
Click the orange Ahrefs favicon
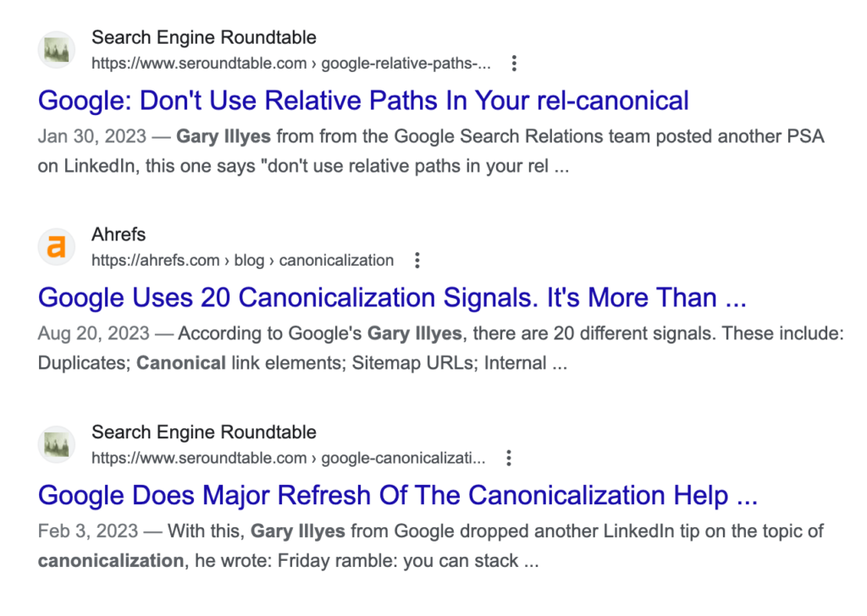[57, 247]
